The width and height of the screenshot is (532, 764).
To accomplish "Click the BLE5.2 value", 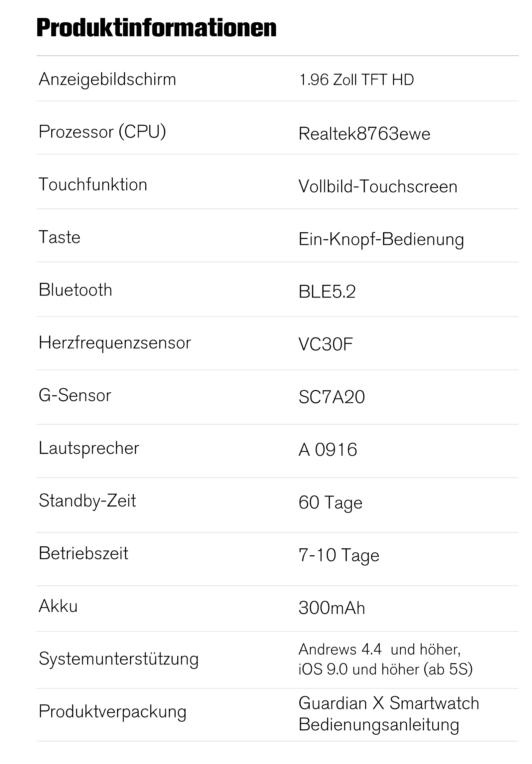I will click(327, 292).
